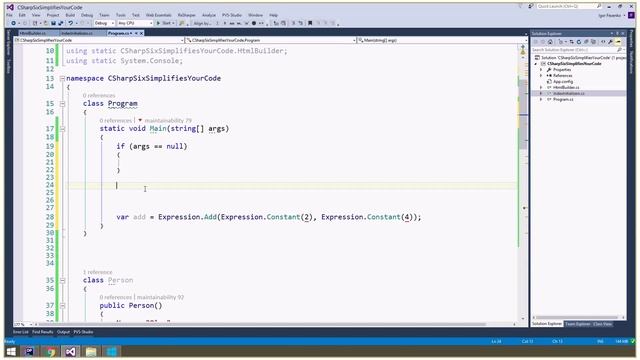Switch to Visual Studio taskbar icon

(70, 351)
